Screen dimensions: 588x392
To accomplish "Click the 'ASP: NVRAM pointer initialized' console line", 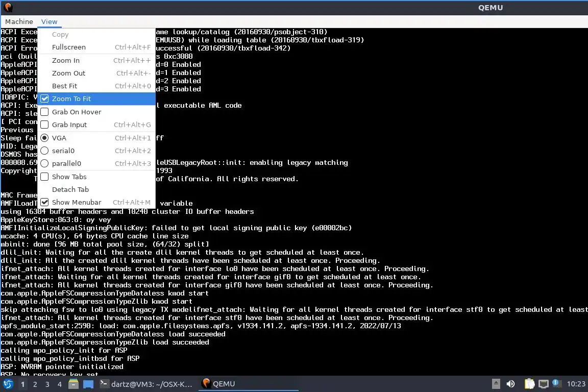I will [x=62, y=366].
